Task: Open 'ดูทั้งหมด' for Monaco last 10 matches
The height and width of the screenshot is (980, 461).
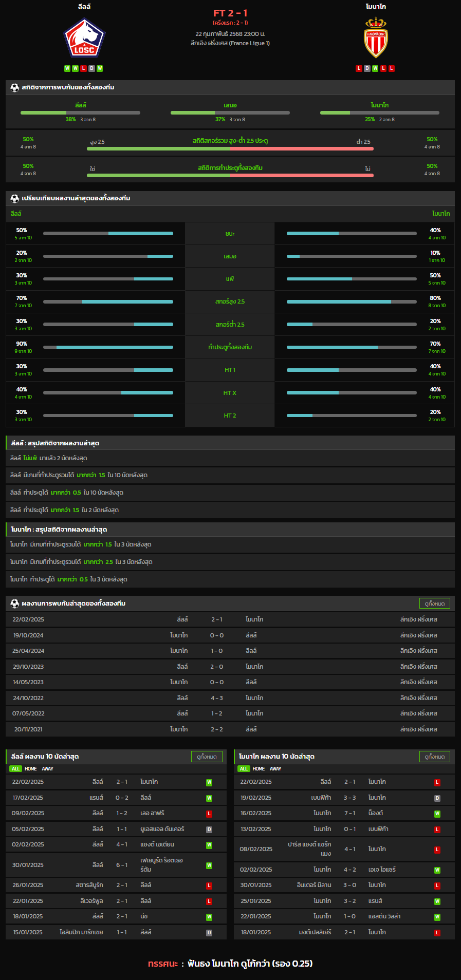Action: point(435,757)
